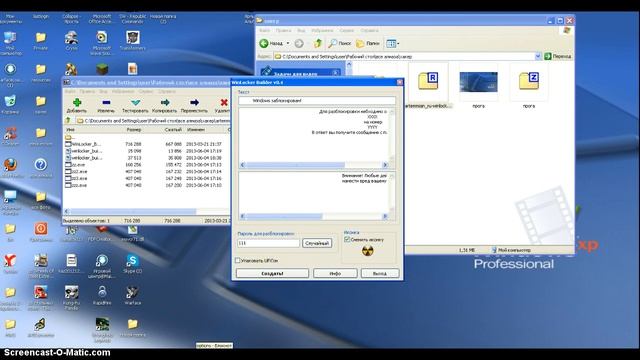
Task: Click in the title text field at top of dialog
Action: click(317, 100)
